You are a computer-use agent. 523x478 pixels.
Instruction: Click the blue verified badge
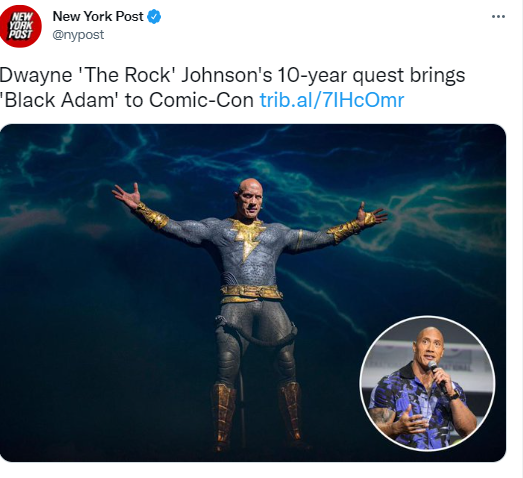(x=154, y=17)
